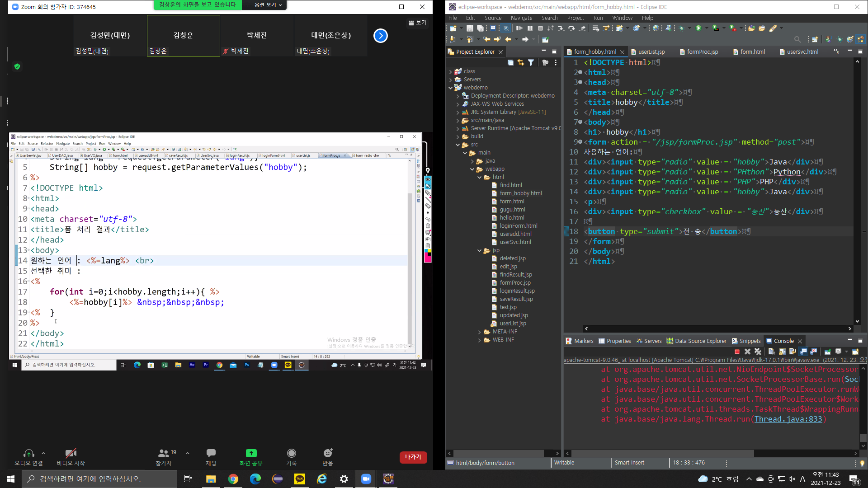Click the Debug bug toolbar icon
Screen dimensions: 868x488
pyautogui.click(x=681, y=28)
